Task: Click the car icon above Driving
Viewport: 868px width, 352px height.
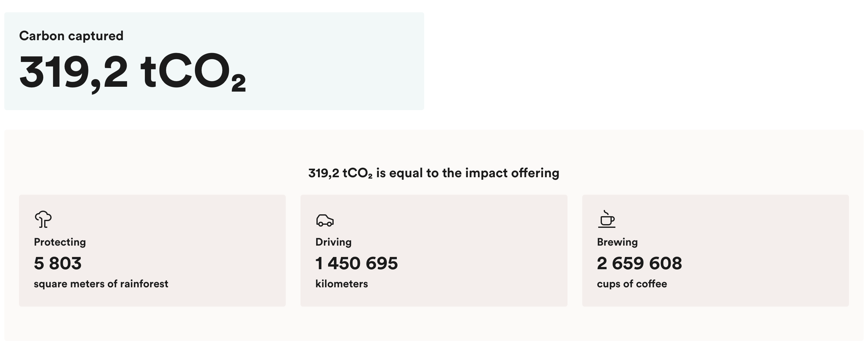Action: [325, 220]
